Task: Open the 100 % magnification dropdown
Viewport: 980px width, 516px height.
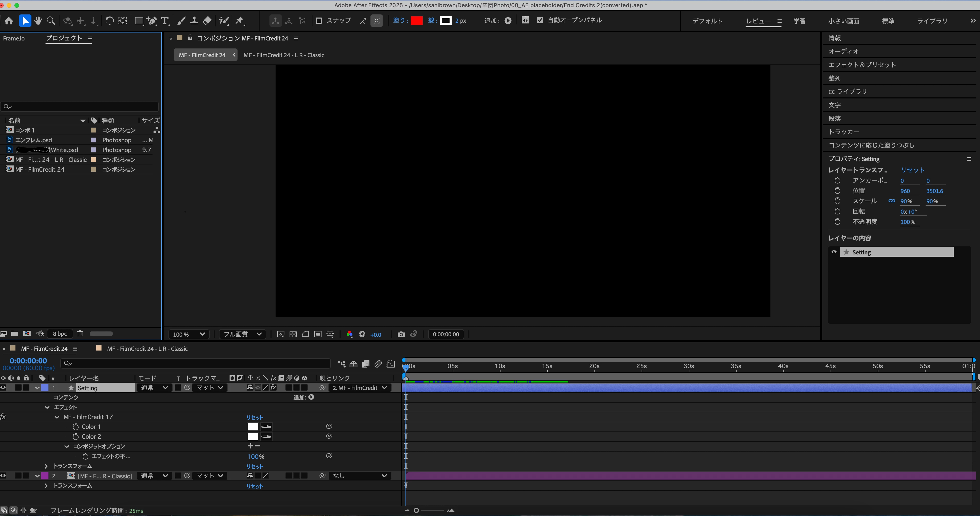Action: (x=189, y=334)
